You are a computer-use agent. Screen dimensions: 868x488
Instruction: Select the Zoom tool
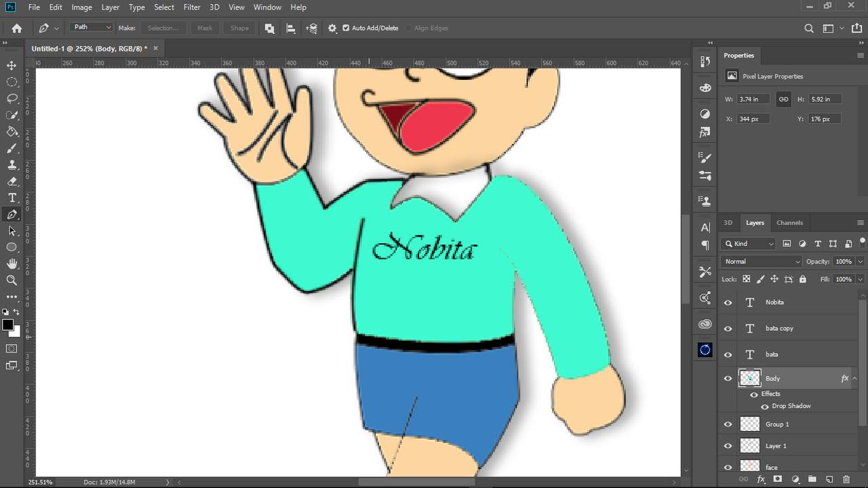point(12,280)
